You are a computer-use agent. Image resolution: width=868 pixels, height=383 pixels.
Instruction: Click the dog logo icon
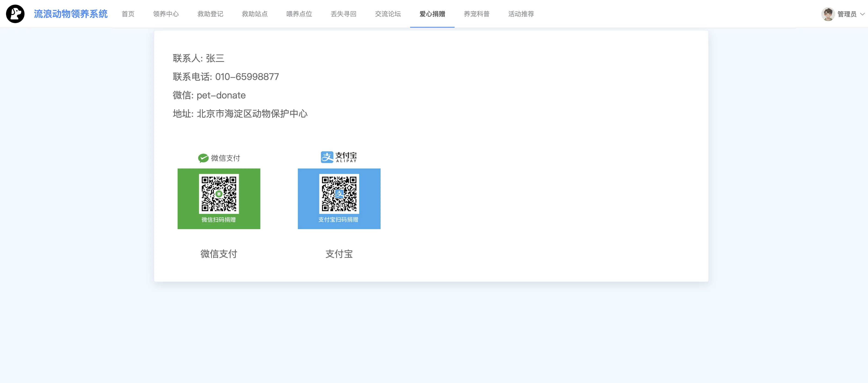(x=15, y=14)
